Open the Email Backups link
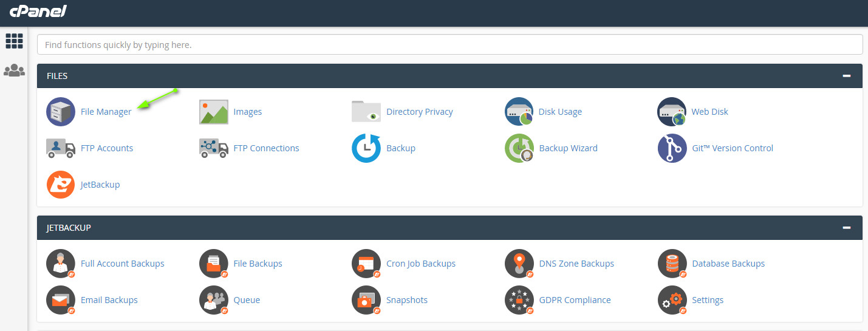Screen dimensions: 868x331 [x=109, y=300]
